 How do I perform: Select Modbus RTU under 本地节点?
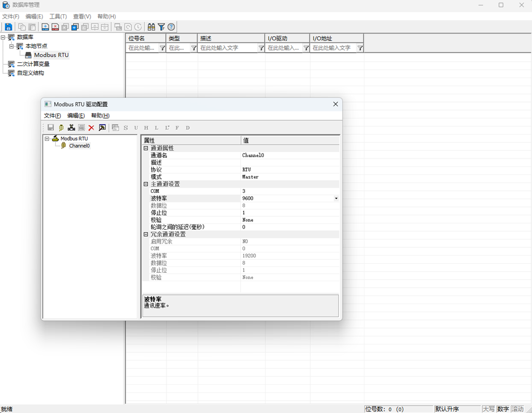click(x=51, y=55)
